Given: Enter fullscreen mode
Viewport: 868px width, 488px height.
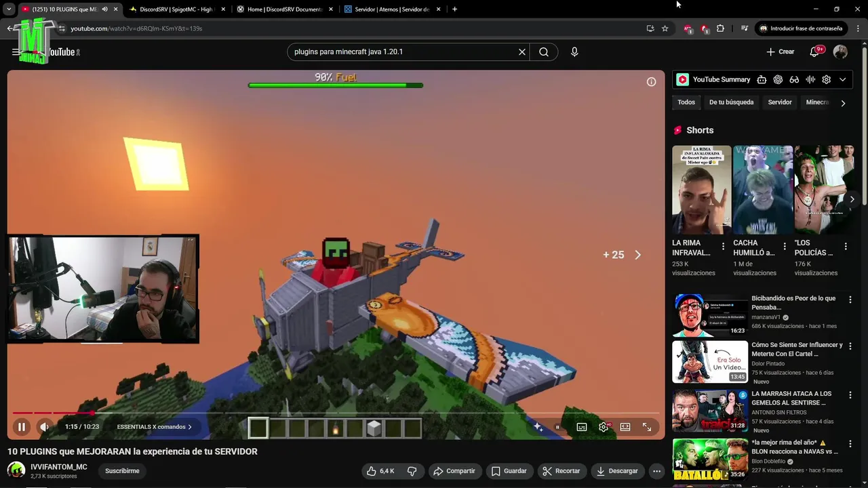Looking at the screenshot, I should click(x=647, y=427).
